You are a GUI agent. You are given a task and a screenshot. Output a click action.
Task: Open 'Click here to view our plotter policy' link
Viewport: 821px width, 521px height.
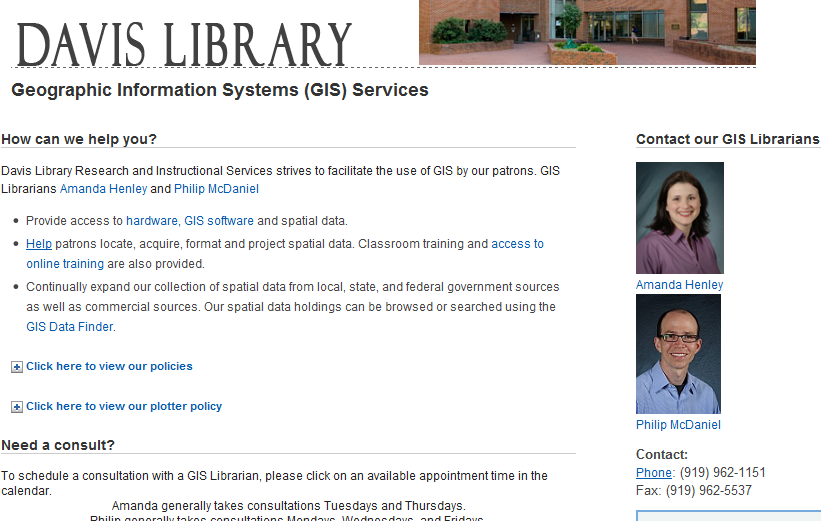124,406
